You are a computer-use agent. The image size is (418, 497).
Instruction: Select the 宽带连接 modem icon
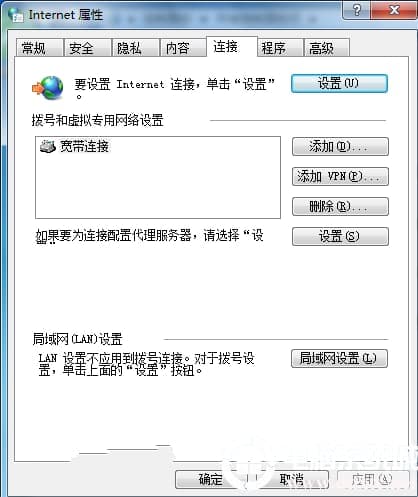[x=47, y=146]
